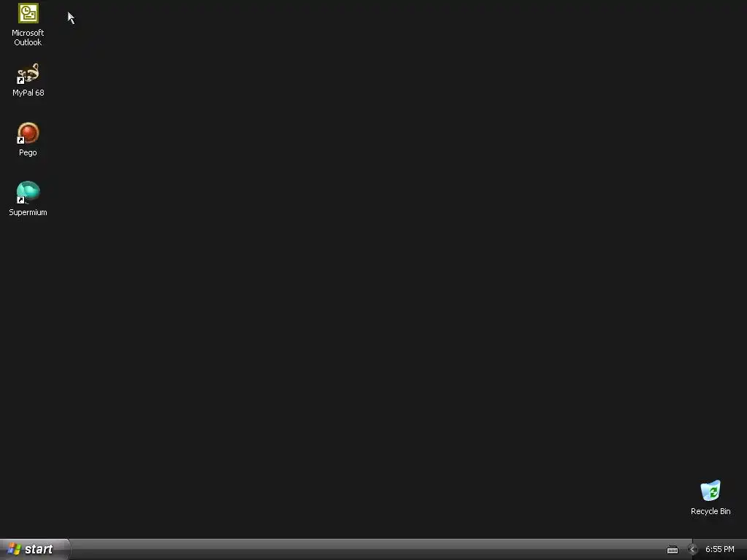The width and height of the screenshot is (747, 560).
Task: Click the shortcut arrow on the Supermium icon
Action: point(20,201)
